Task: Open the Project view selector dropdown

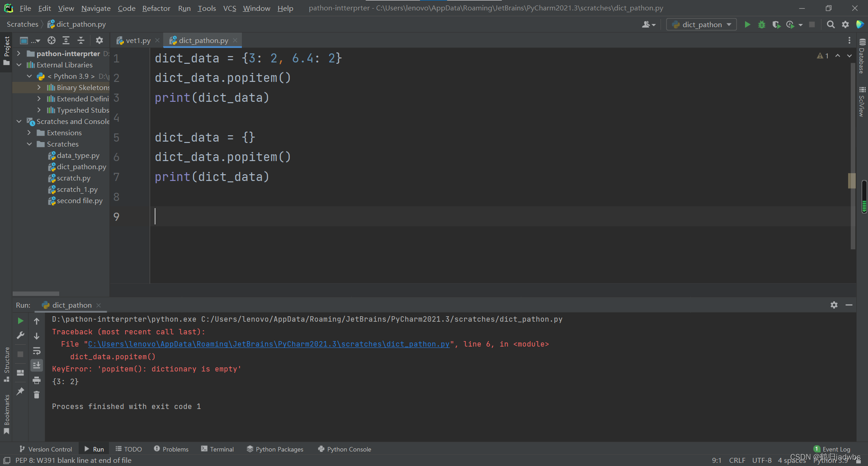Action: click(x=30, y=40)
